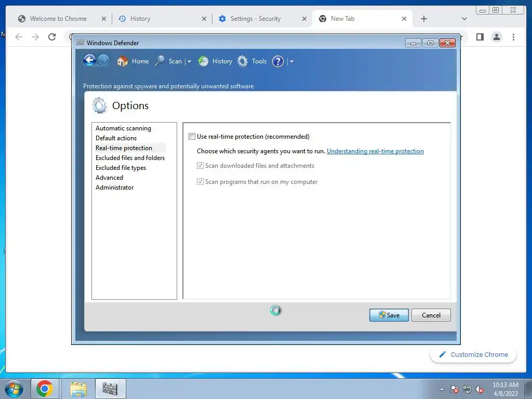Open the Windows Start menu
The width and height of the screenshot is (532, 399).
tap(14, 389)
